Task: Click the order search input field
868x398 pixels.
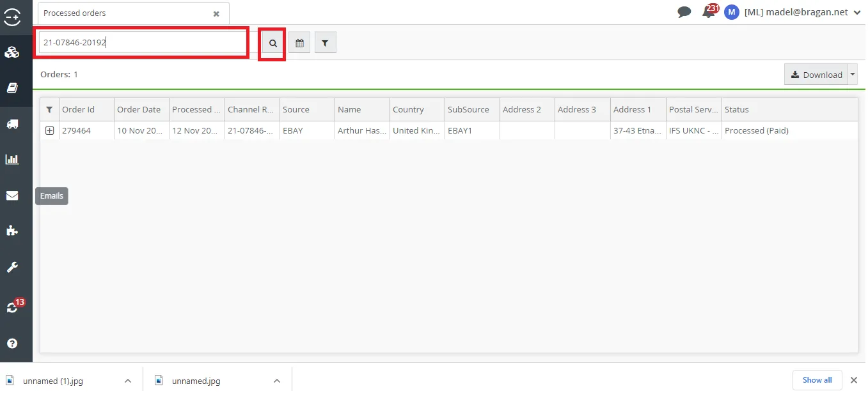Action: click(142, 43)
